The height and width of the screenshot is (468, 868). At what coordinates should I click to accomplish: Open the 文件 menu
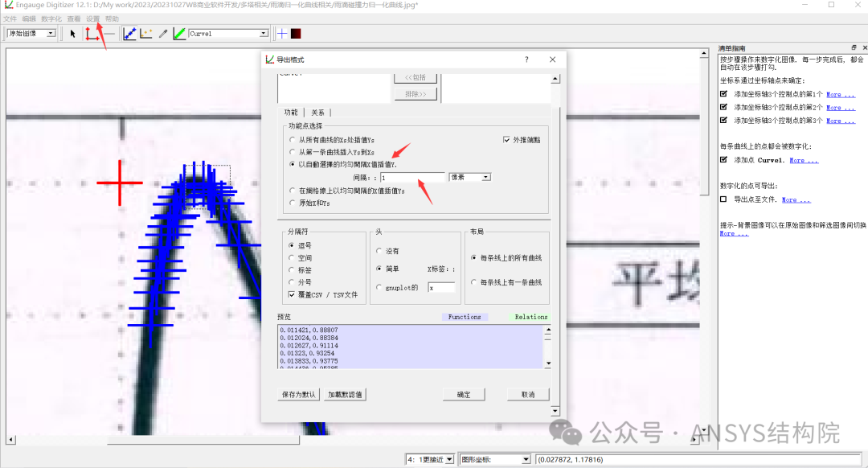pyautogui.click(x=10, y=18)
